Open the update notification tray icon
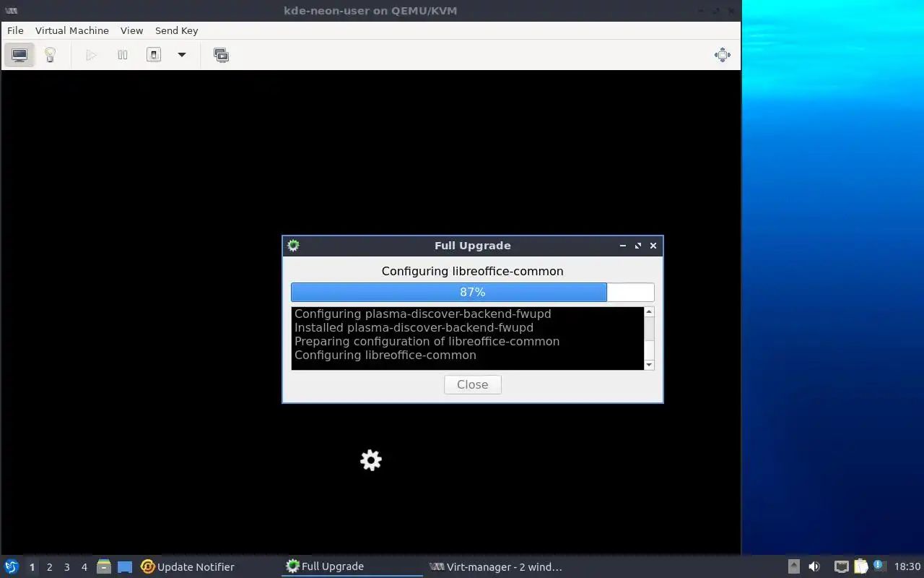This screenshot has height=578, width=924. [879, 566]
